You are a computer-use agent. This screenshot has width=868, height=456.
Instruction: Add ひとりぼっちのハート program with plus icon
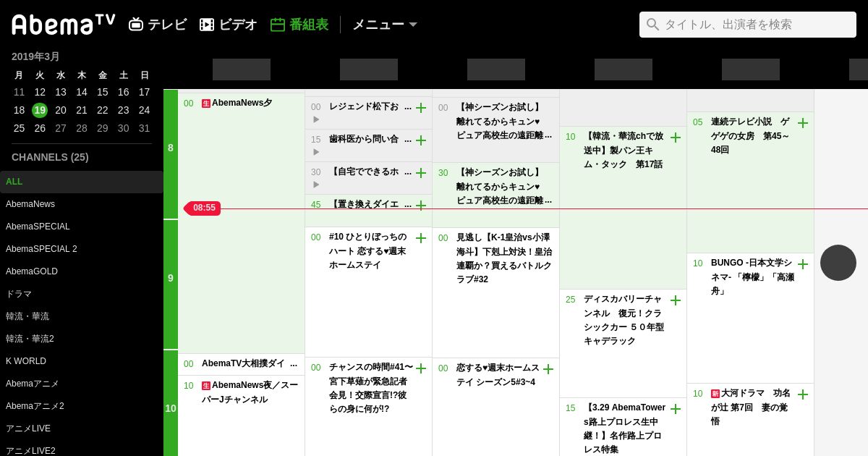421,238
